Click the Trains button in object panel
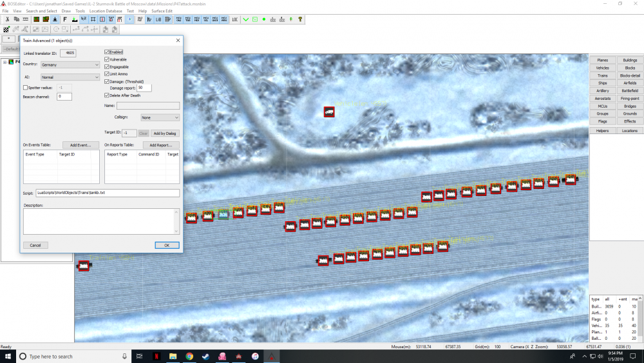 click(x=603, y=75)
